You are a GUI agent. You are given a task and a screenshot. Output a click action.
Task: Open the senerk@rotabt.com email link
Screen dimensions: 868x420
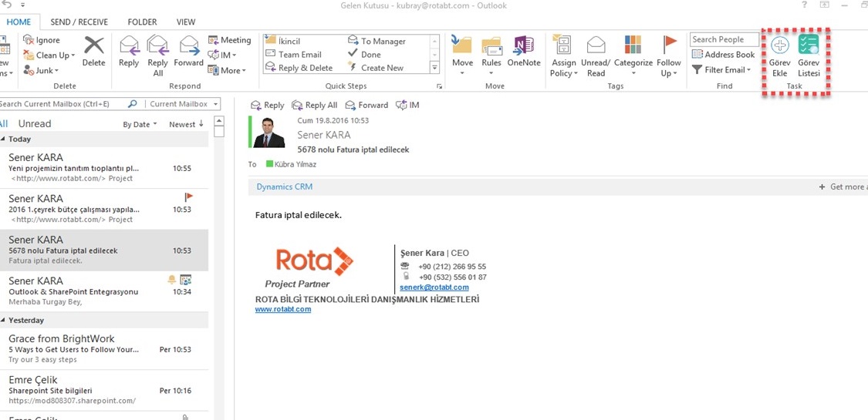pos(434,287)
